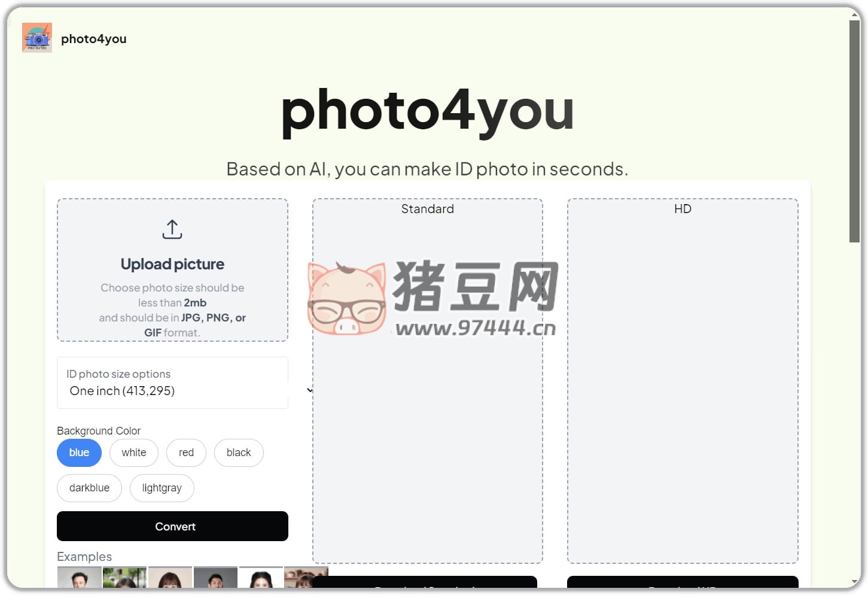Click the 'ID photo size options' label

pos(118,374)
